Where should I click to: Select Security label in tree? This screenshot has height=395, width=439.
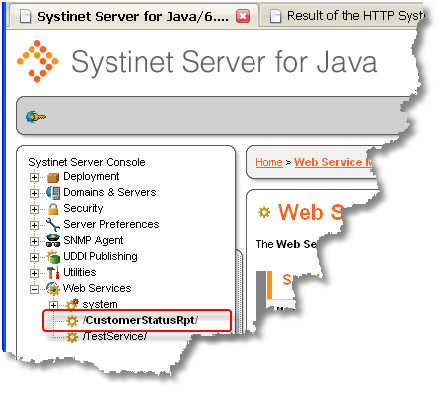tap(83, 208)
